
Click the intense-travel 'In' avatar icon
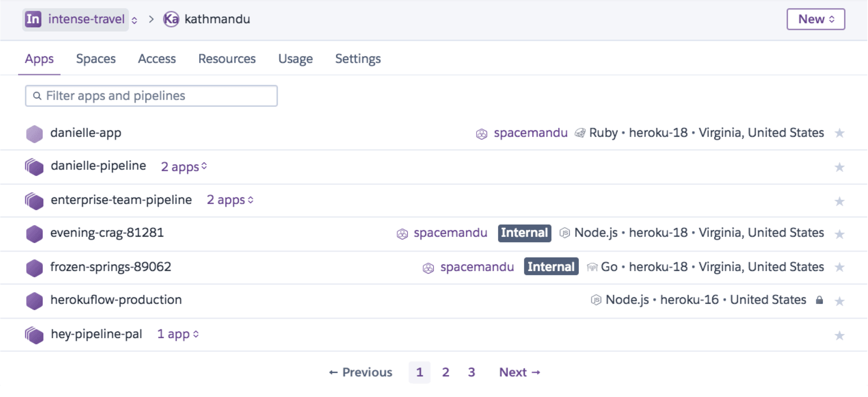click(x=33, y=19)
